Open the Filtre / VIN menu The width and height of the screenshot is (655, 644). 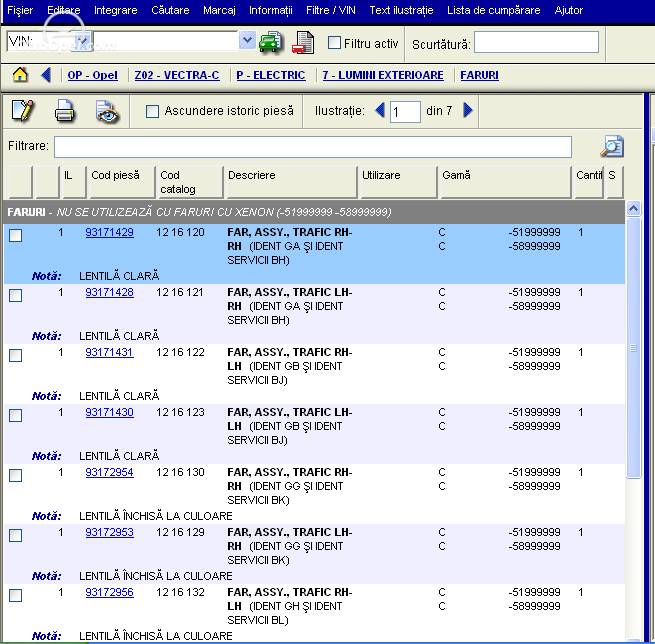[330, 10]
